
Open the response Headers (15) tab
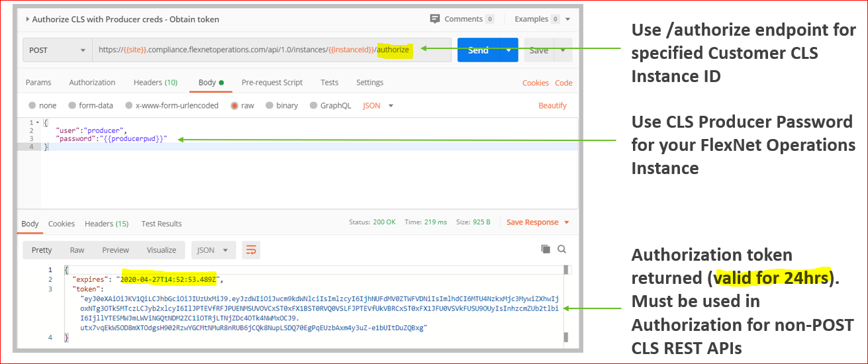pyautogui.click(x=107, y=224)
